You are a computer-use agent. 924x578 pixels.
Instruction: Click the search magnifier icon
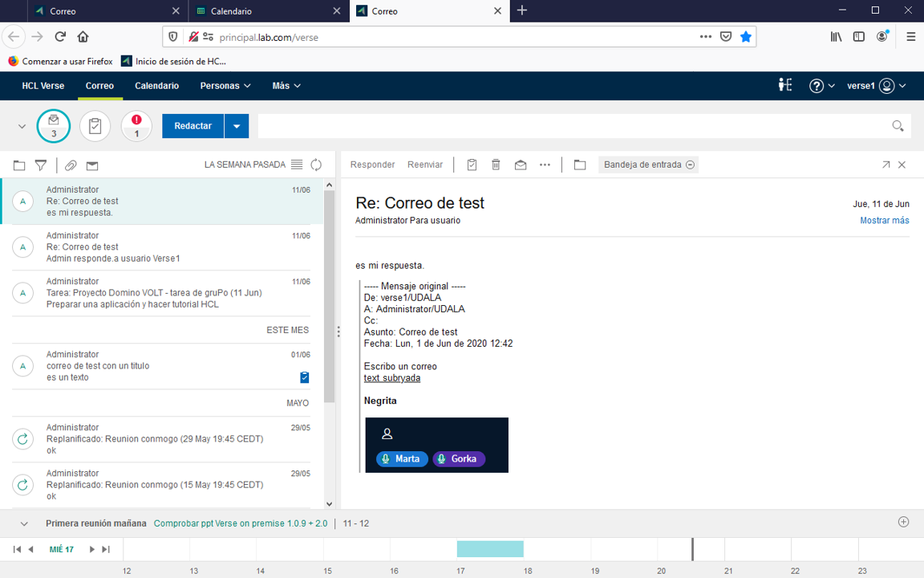898,125
